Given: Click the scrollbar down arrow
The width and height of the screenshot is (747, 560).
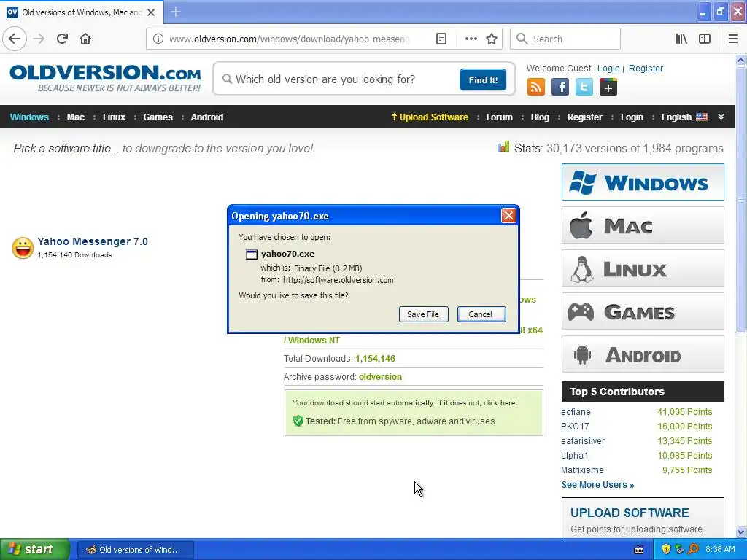Looking at the screenshot, I should click(740, 532).
